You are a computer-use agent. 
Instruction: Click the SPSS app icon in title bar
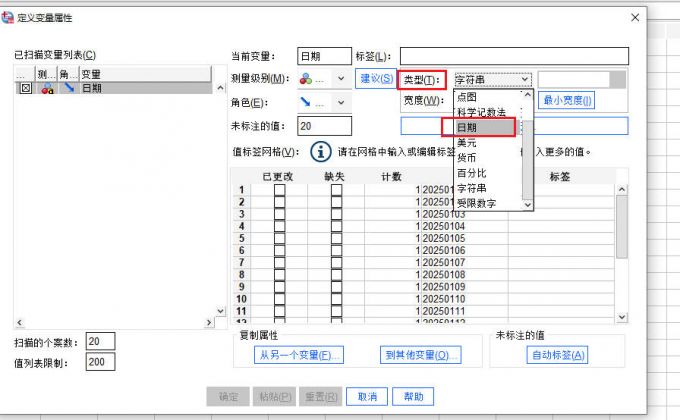pyautogui.click(x=7, y=17)
